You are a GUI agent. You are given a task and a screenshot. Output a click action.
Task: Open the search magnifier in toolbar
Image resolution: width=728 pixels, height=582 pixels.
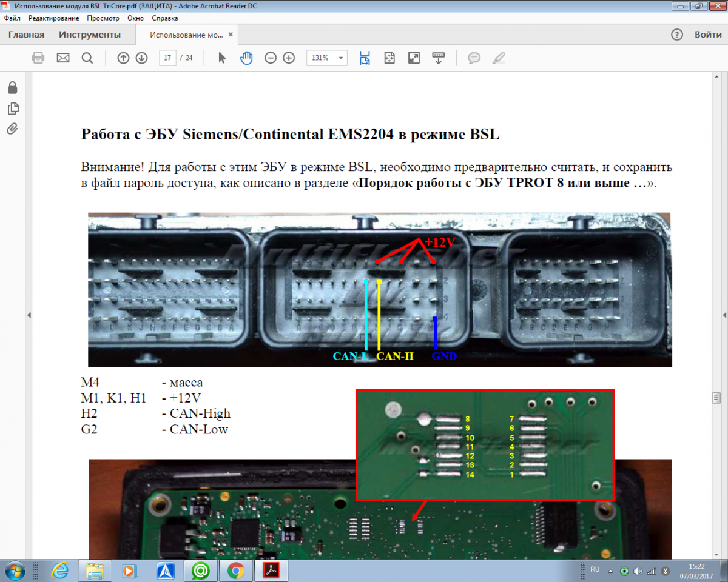click(87, 58)
